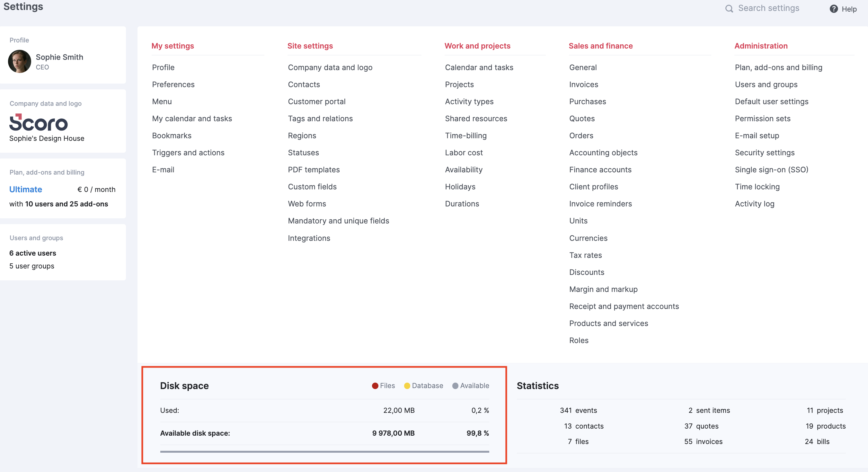Open Receipt and payment accounts
868x472 pixels.
[x=624, y=306]
